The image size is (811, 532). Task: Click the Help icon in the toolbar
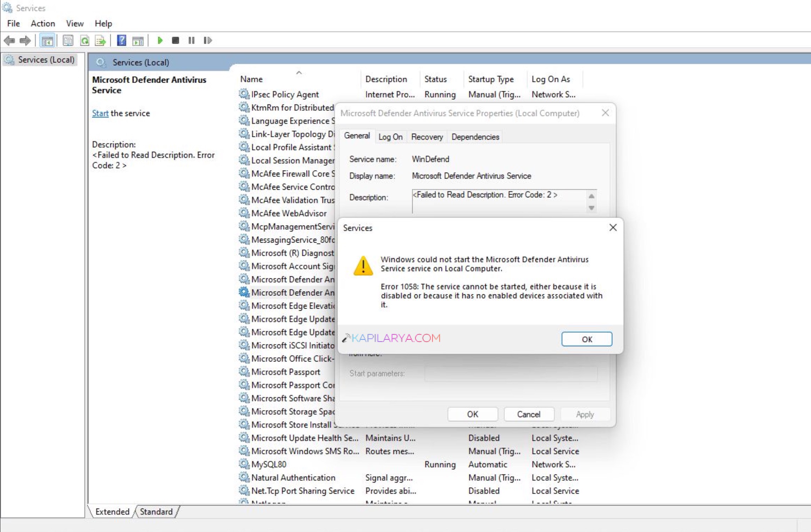(121, 40)
